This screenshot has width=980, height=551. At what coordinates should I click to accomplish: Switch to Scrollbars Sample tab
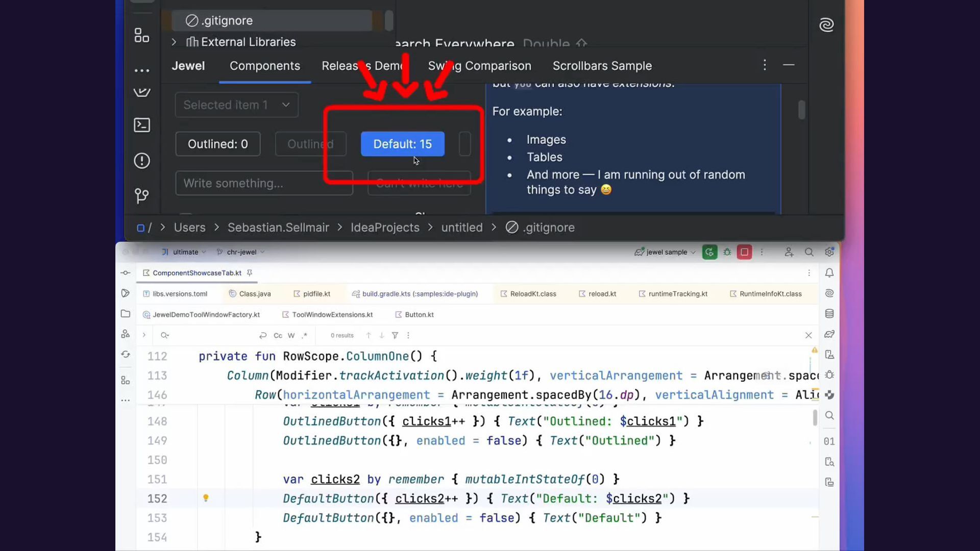[x=602, y=66]
